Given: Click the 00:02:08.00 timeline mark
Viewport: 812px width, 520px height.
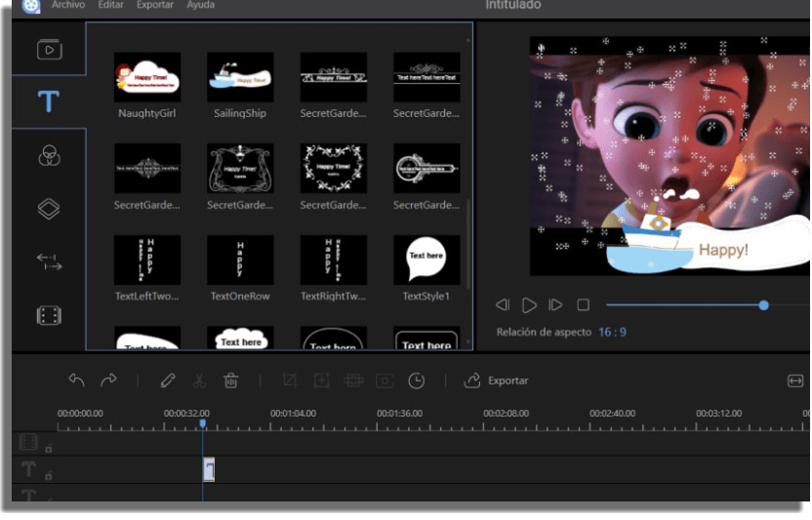Looking at the screenshot, I should [x=506, y=414].
